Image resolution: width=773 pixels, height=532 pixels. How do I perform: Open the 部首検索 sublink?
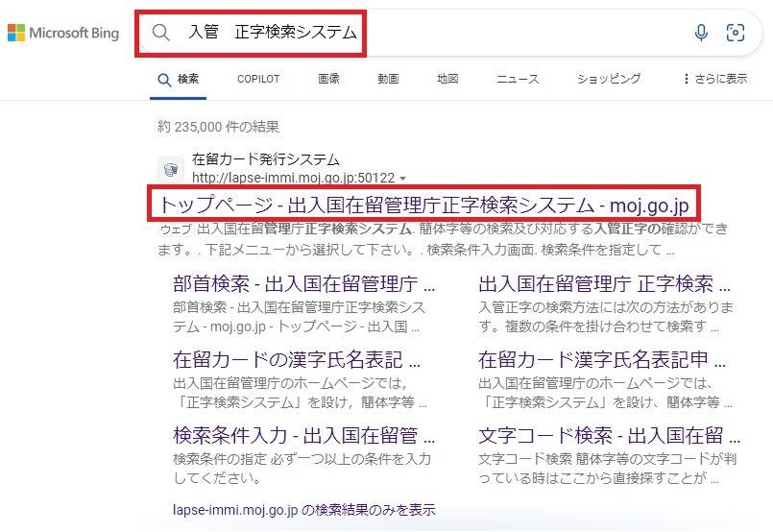(304, 284)
